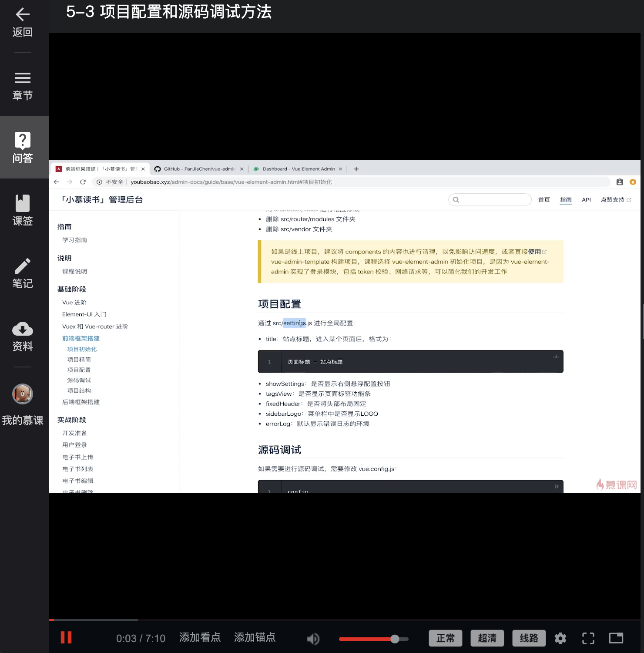Switch to 前端框架搭建 browser tab

click(101, 169)
